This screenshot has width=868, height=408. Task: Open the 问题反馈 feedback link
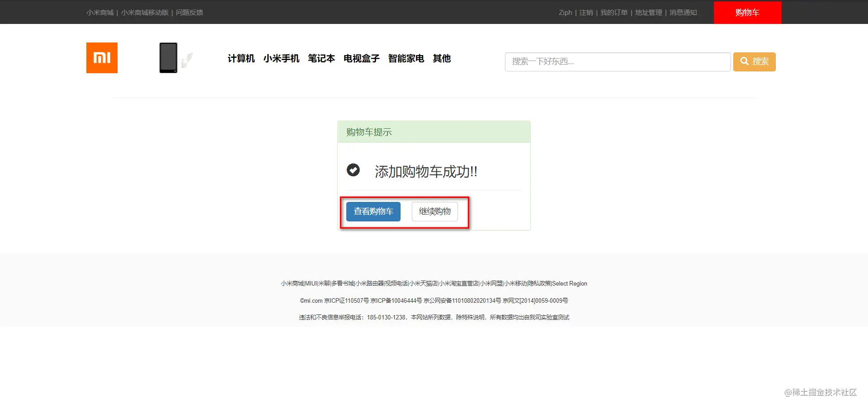coord(189,13)
